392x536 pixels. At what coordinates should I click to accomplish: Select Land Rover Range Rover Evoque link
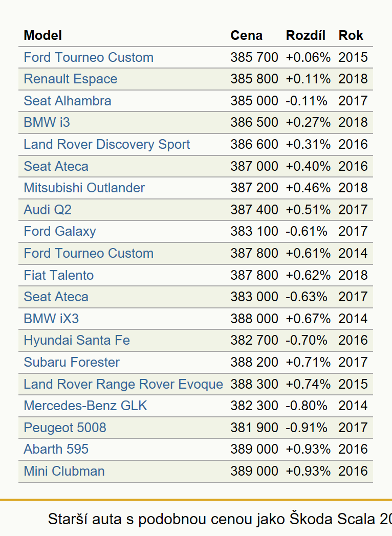click(123, 384)
